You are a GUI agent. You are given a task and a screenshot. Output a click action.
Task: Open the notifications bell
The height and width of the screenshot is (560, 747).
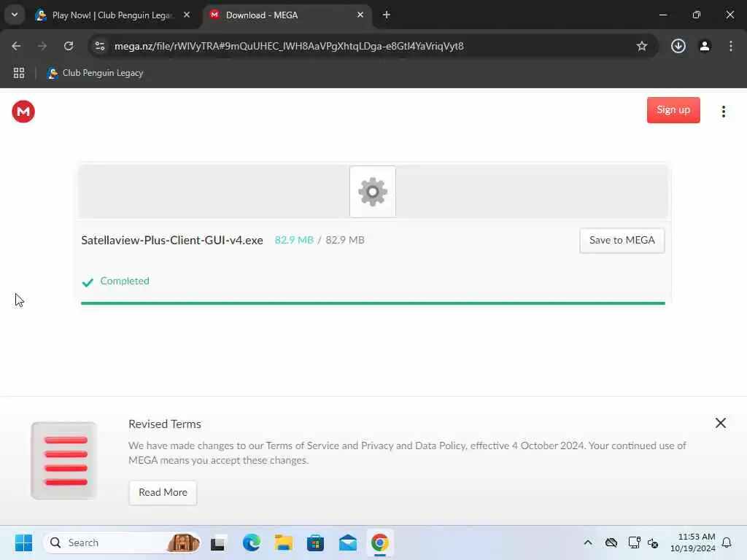click(x=727, y=542)
